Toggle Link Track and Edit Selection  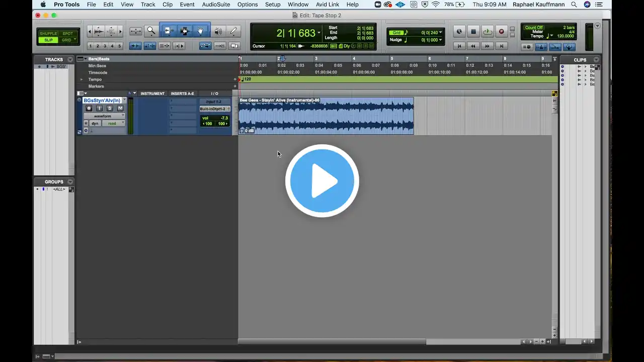point(165,46)
